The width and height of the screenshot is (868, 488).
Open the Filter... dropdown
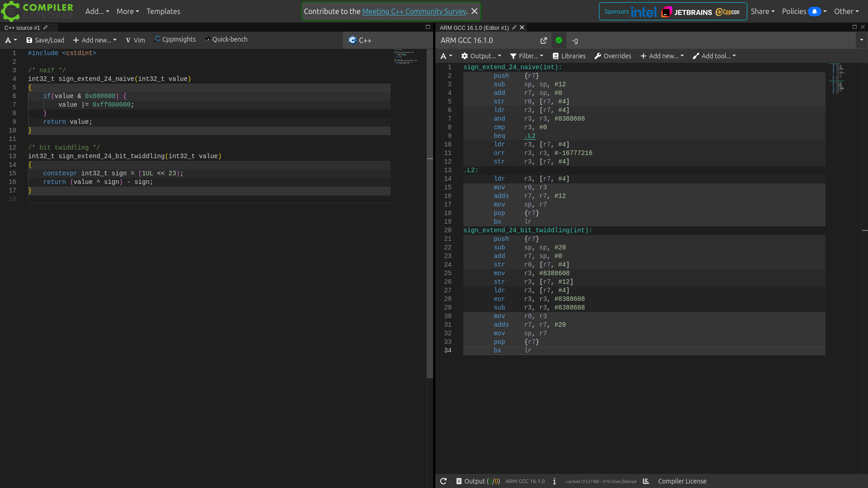527,56
